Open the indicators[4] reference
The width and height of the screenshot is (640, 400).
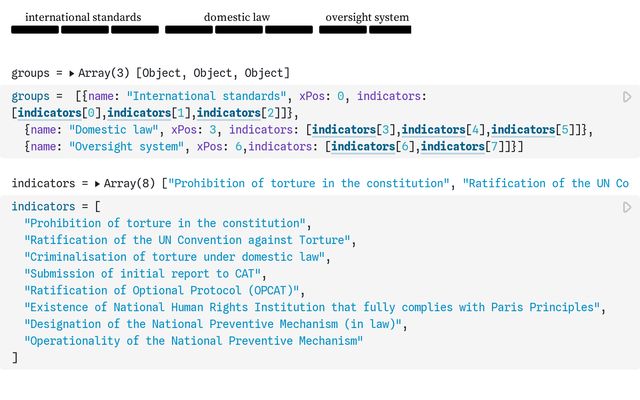tap(445, 130)
